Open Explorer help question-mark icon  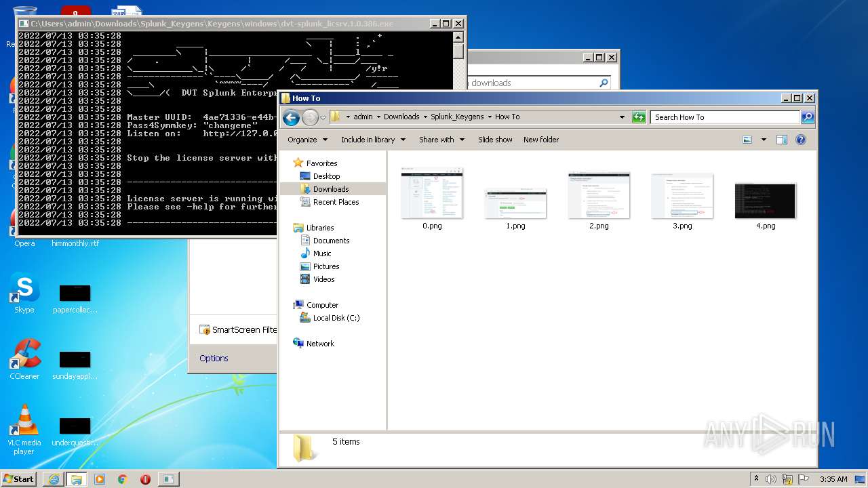coord(800,140)
